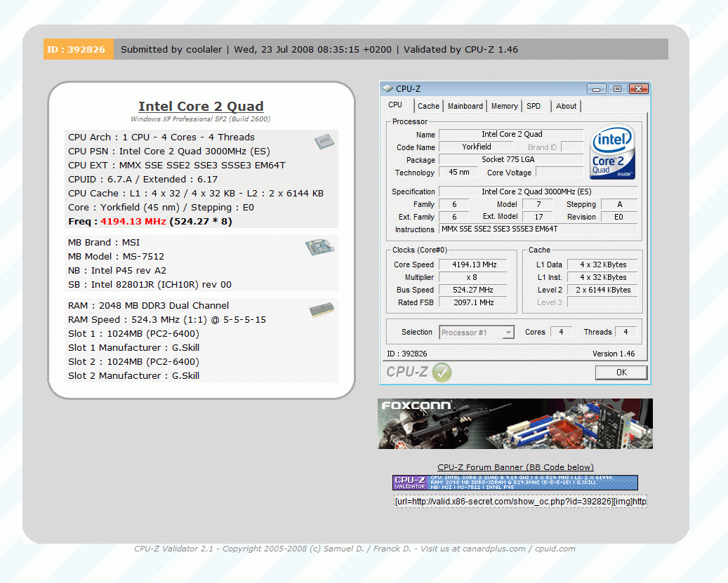This screenshot has width=728, height=583.
Task: Open the CPU-Z Forum Banner link
Action: point(515,467)
